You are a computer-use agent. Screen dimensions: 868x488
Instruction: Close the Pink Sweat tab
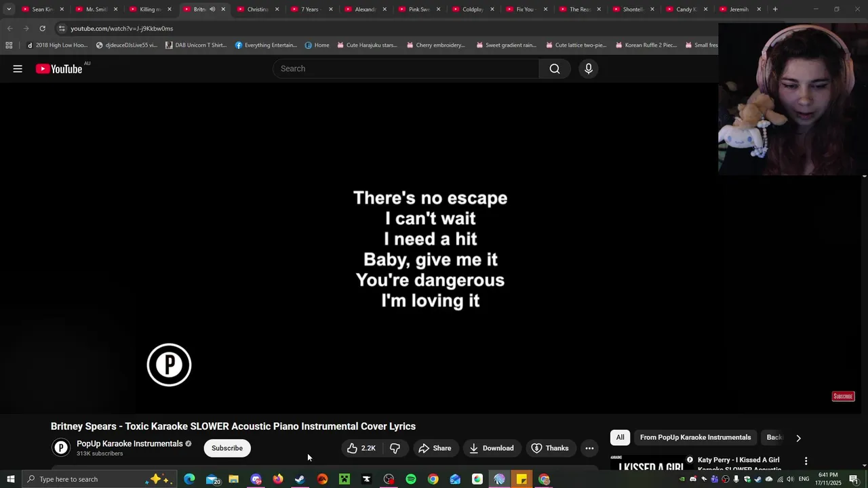[x=438, y=9]
